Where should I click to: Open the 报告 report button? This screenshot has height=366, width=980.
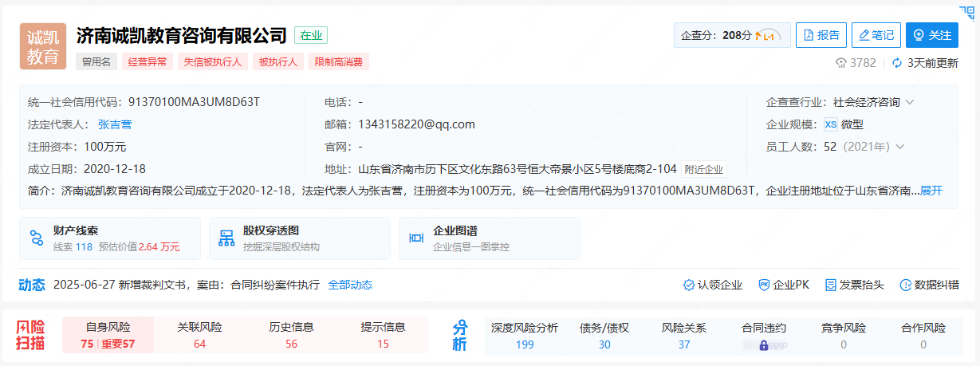(821, 35)
